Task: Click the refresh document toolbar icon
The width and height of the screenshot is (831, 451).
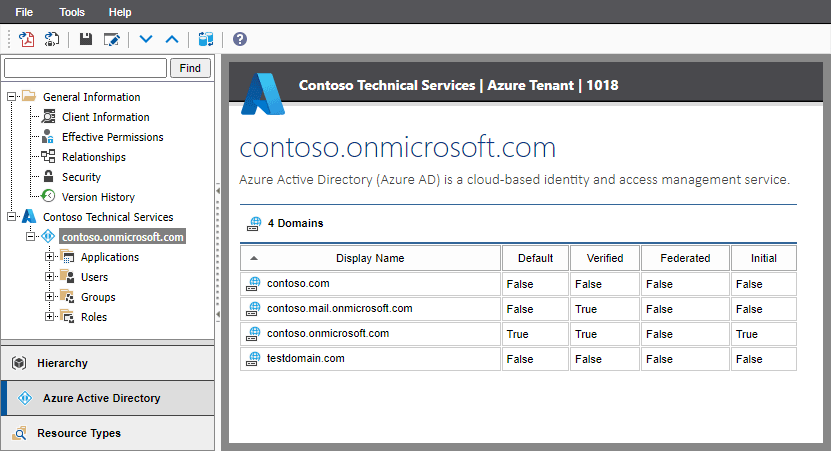Action: [52, 39]
